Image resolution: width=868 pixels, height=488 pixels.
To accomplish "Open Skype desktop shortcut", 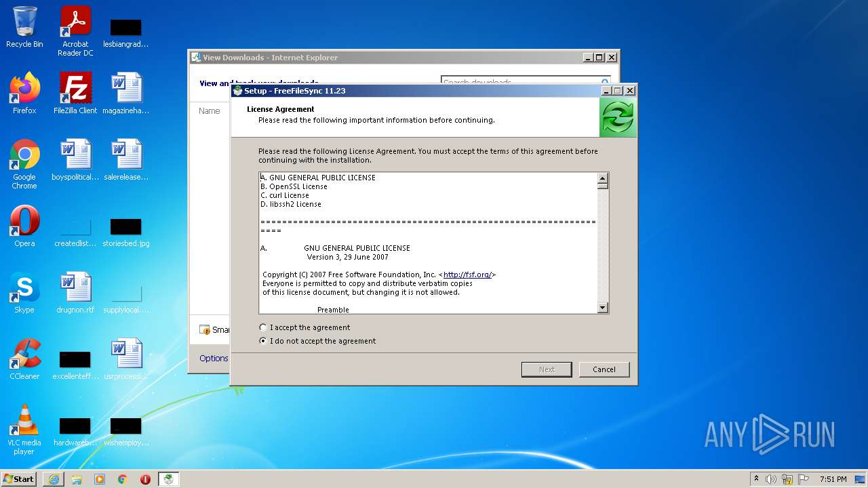I will (x=24, y=293).
